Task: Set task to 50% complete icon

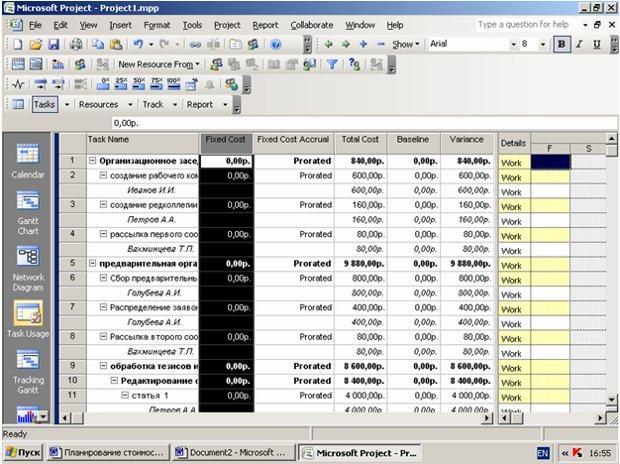Action: click(138, 84)
